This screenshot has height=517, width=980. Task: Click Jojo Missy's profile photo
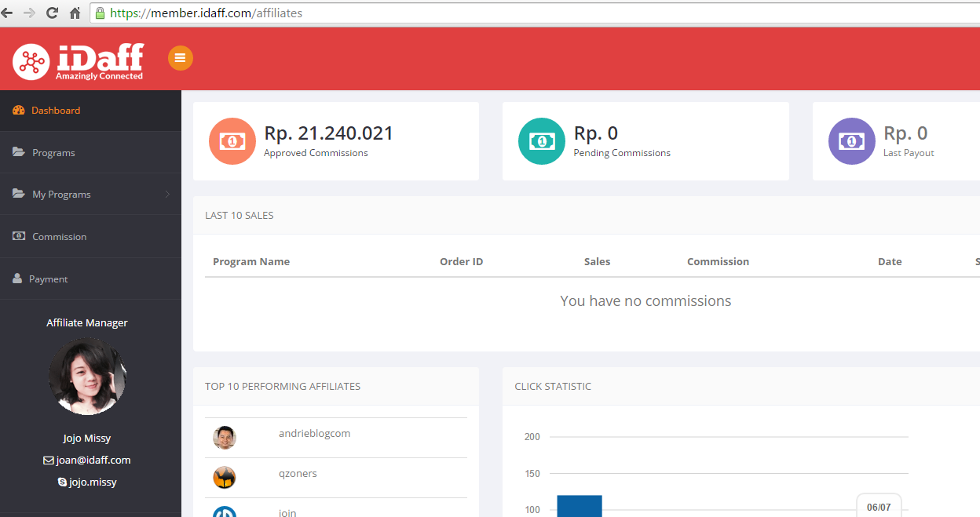pyautogui.click(x=87, y=377)
